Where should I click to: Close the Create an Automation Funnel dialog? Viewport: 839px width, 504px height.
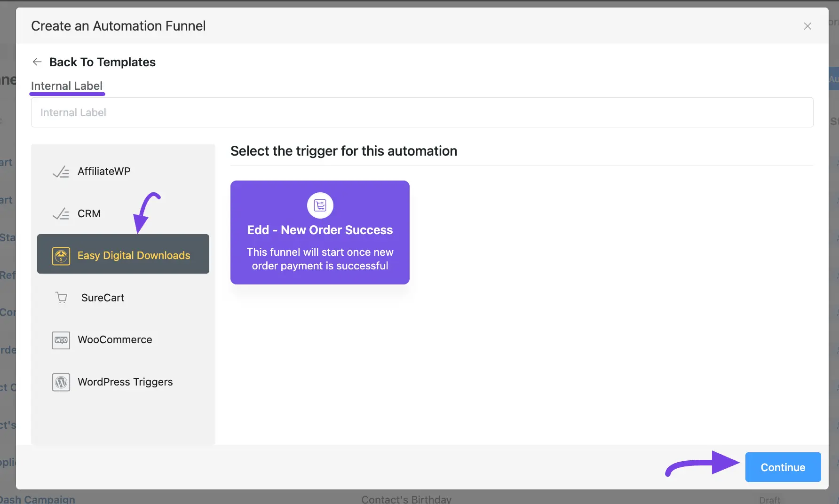pyautogui.click(x=807, y=26)
